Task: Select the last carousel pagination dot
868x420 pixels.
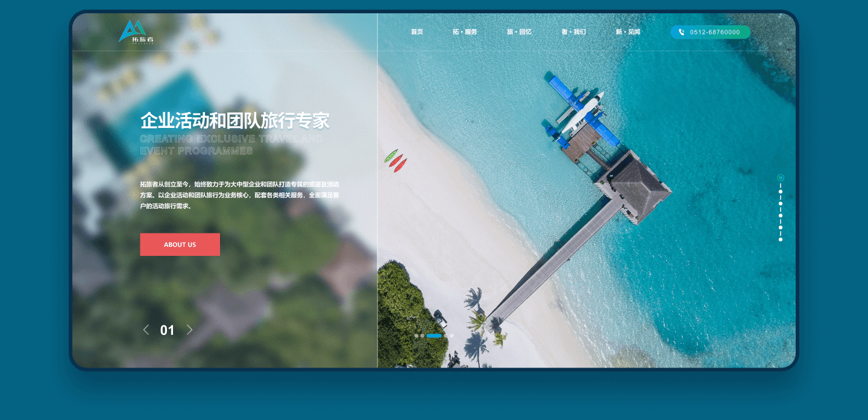Action: tap(451, 336)
